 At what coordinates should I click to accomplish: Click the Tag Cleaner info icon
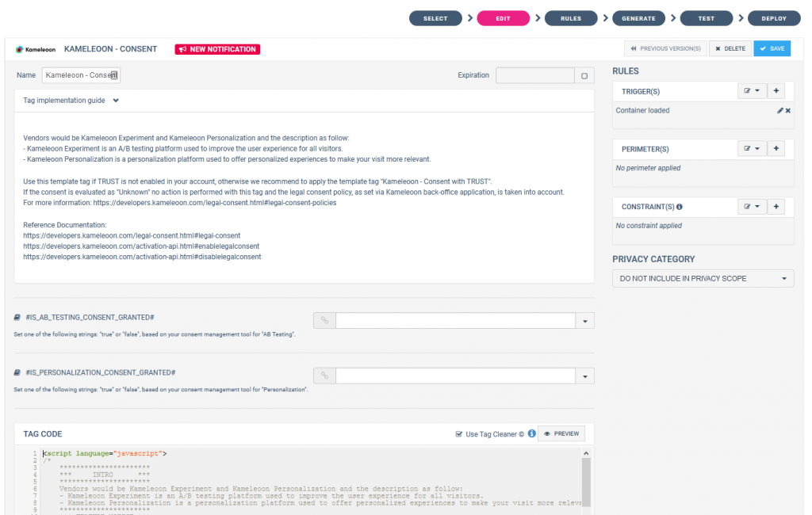[531, 434]
